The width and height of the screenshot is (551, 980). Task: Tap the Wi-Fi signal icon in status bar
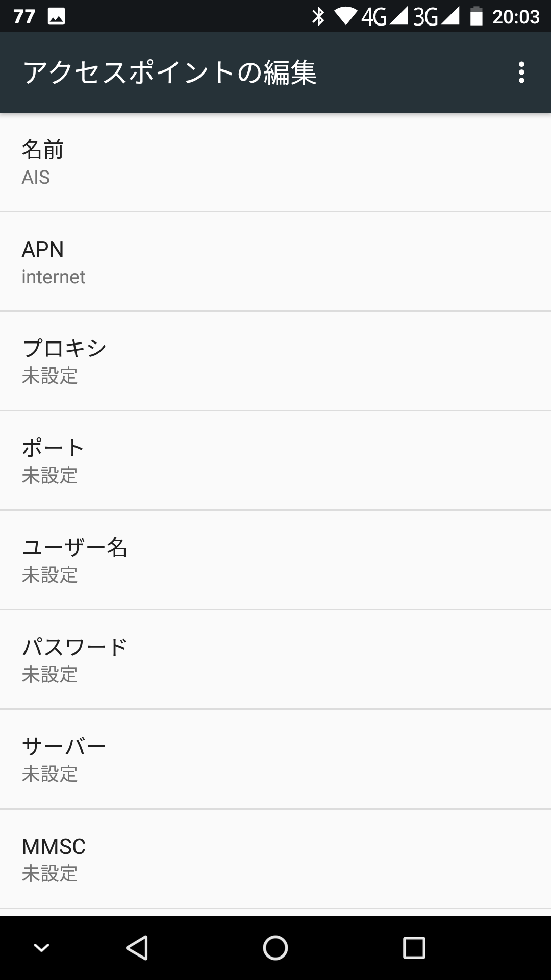pos(345,17)
